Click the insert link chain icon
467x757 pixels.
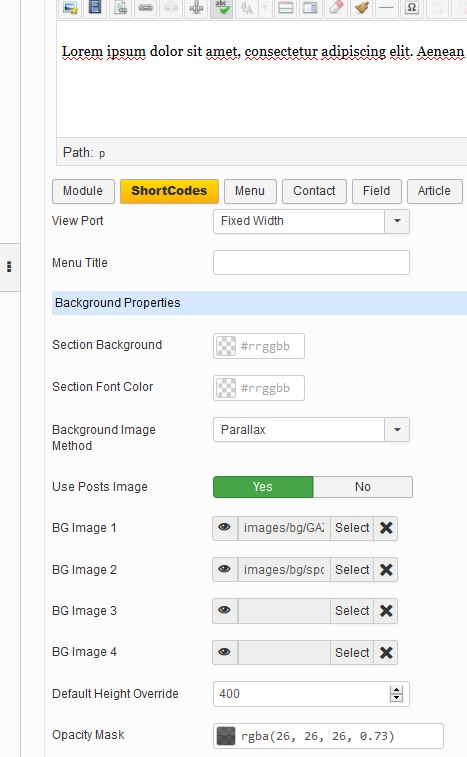pyautogui.click(x=145, y=8)
